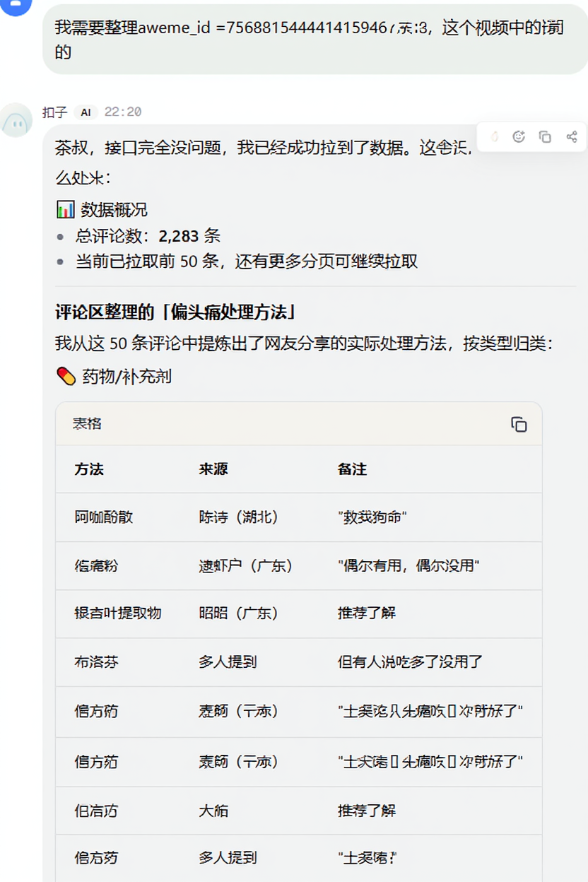Click the "救我狗命" remark cell

[372, 517]
